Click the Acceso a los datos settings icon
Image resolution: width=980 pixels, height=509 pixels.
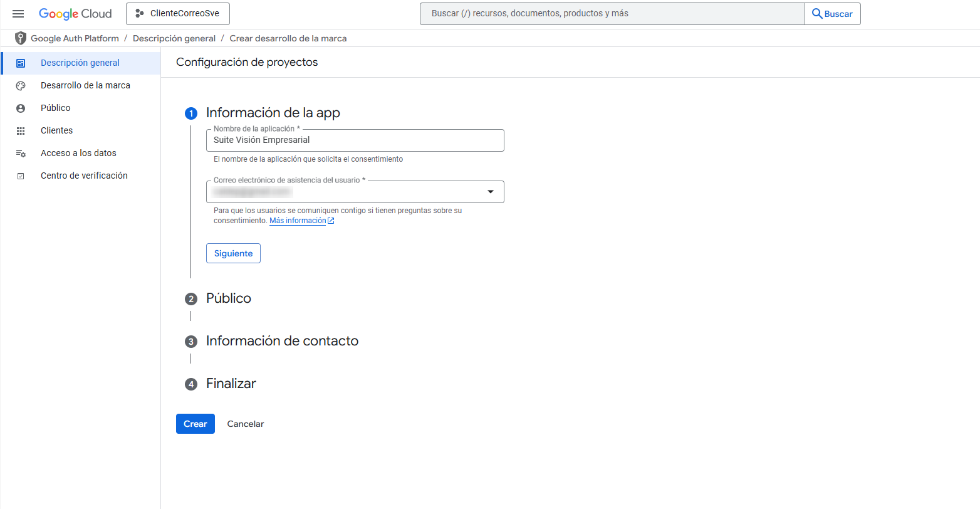(x=21, y=154)
